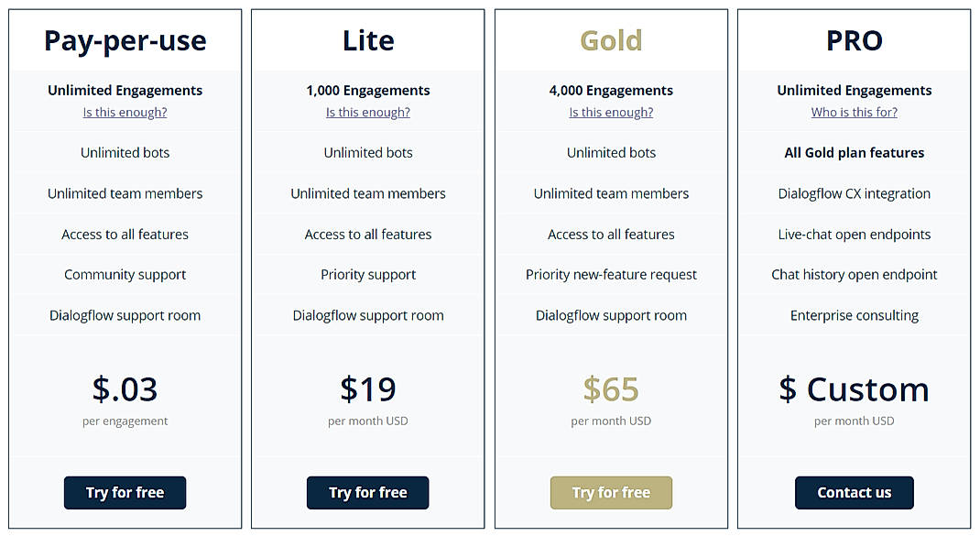Click the PRO plan title

pyautogui.click(x=854, y=40)
